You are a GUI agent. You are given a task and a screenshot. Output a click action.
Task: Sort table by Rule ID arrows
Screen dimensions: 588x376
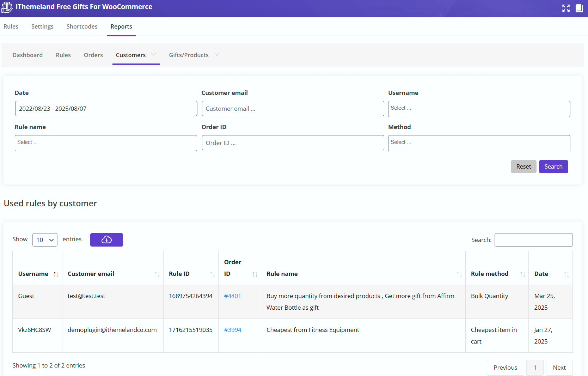(x=212, y=274)
